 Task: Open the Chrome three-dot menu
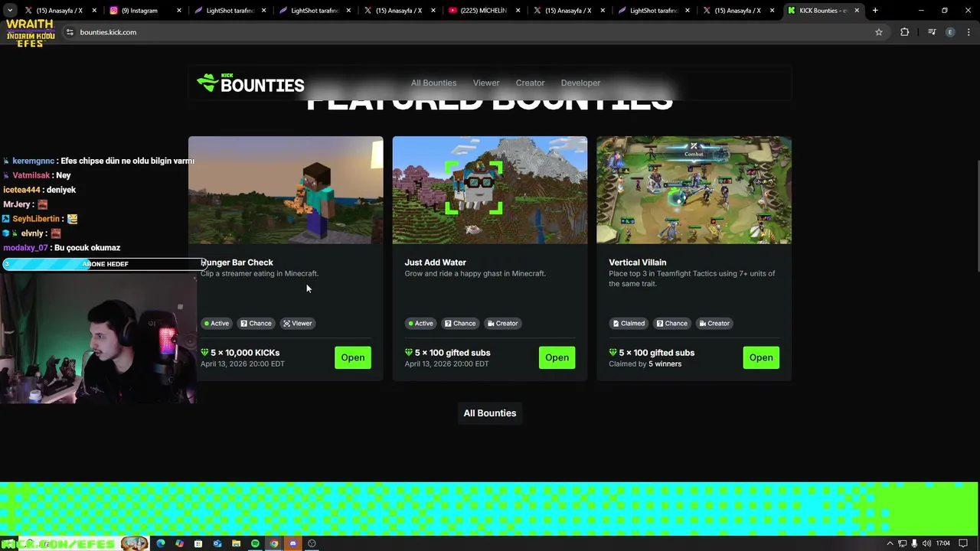(969, 32)
